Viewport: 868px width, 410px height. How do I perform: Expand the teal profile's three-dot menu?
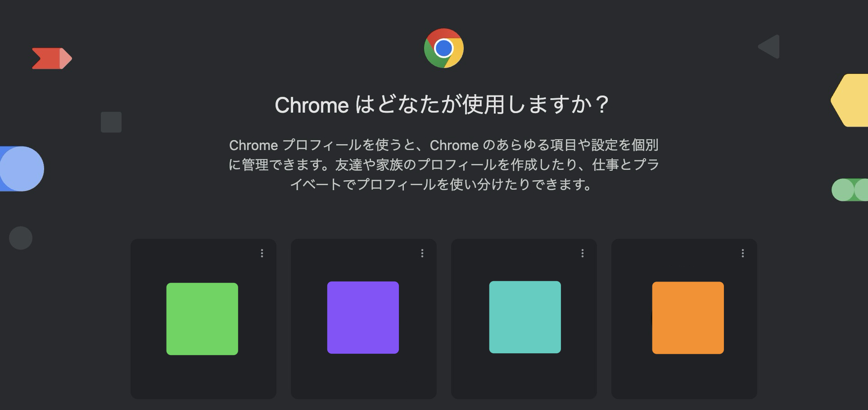point(583,253)
